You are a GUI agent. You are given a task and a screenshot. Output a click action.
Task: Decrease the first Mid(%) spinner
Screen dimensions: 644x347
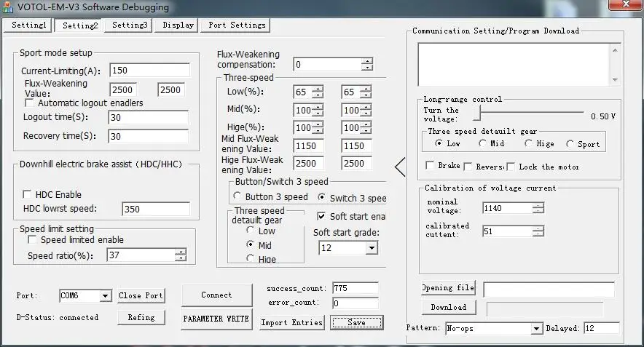click(x=317, y=113)
